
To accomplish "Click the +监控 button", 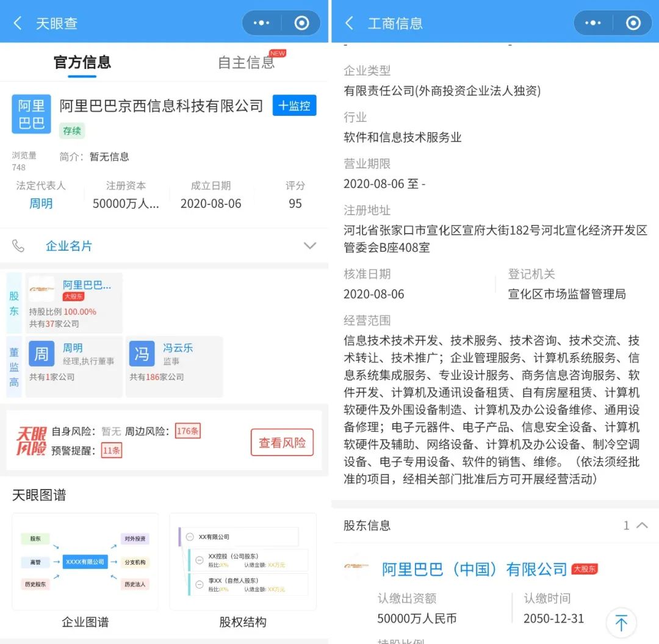I will tap(295, 106).
